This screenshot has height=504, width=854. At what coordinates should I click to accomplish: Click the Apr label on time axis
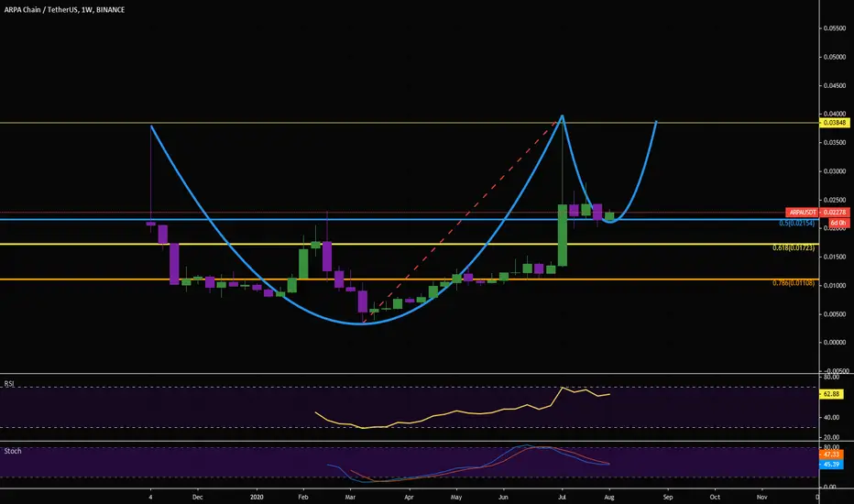click(x=409, y=497)
